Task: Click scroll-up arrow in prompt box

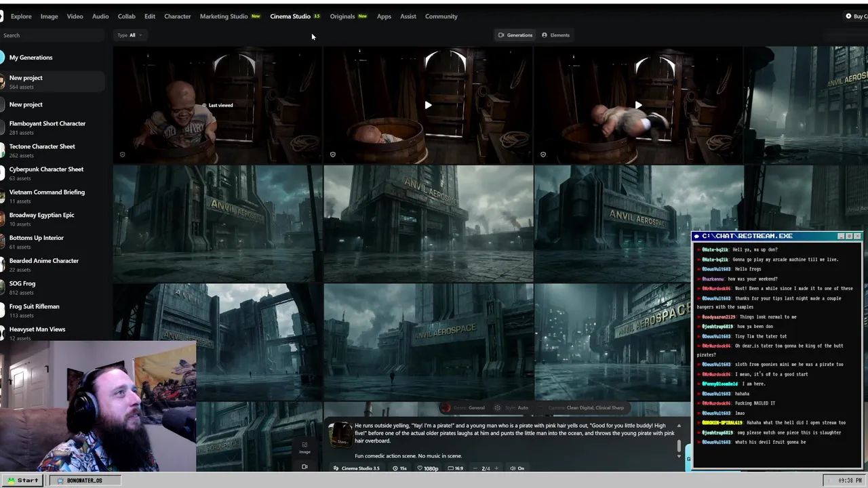Action: [679, 426]
